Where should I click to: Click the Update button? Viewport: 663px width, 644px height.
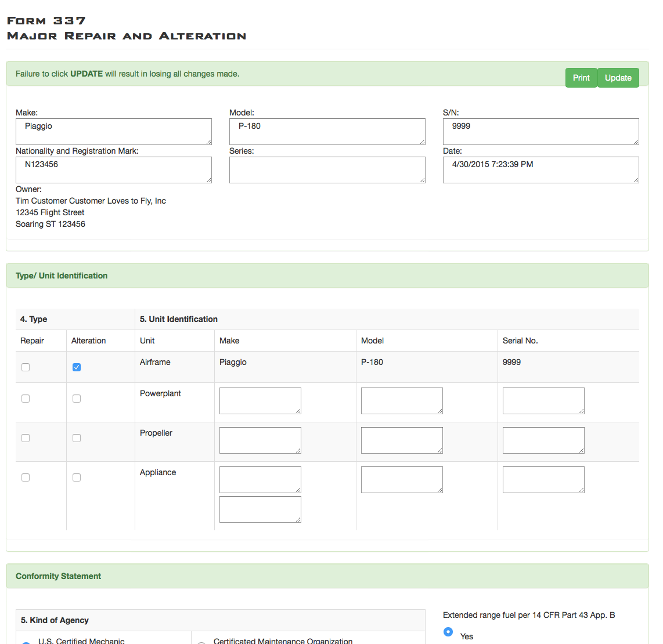(x=618, y=78)
